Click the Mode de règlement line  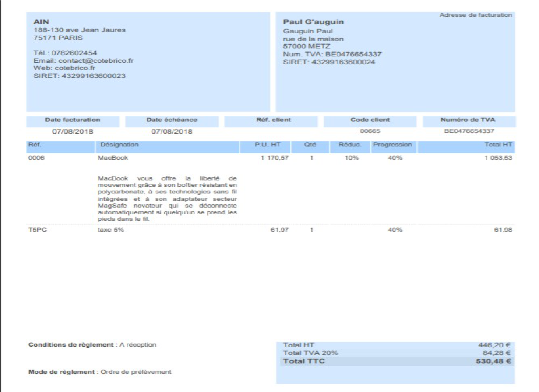tap(100, 372)
